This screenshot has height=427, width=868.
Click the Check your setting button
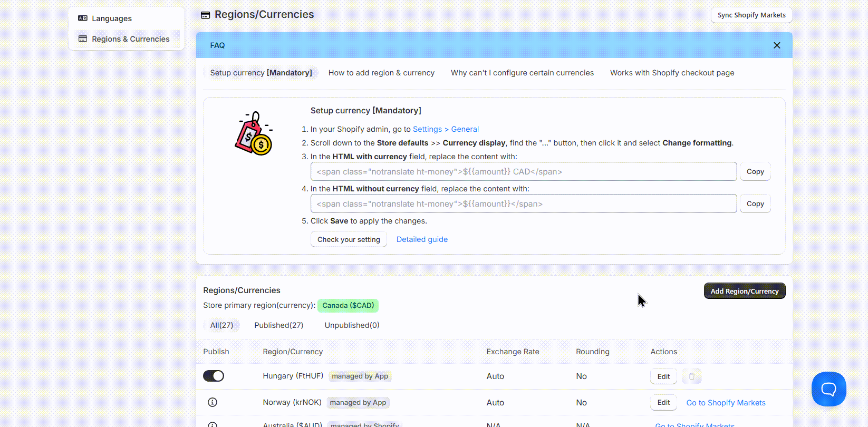349,239
